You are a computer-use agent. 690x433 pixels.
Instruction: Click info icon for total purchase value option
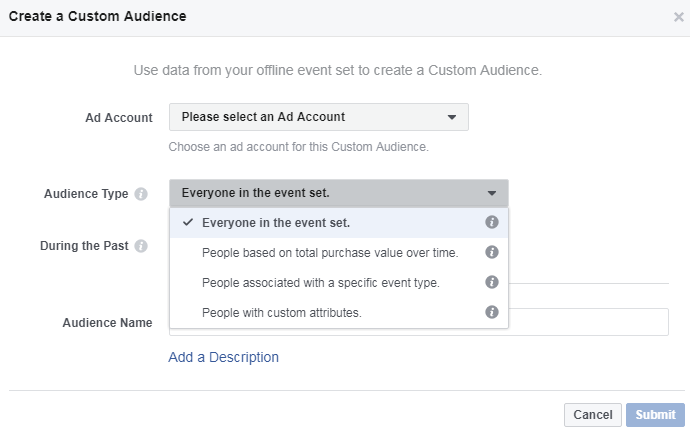click(x=491, y=252)
